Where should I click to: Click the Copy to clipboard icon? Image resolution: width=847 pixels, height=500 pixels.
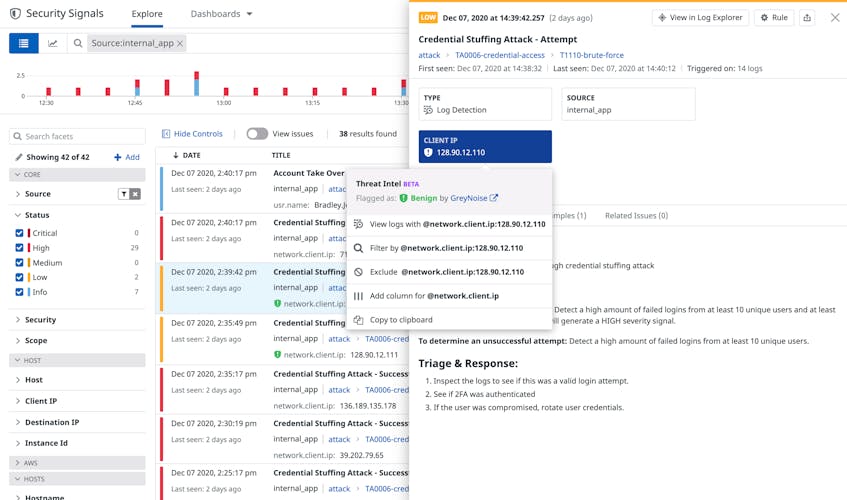(x=358, y=320)
